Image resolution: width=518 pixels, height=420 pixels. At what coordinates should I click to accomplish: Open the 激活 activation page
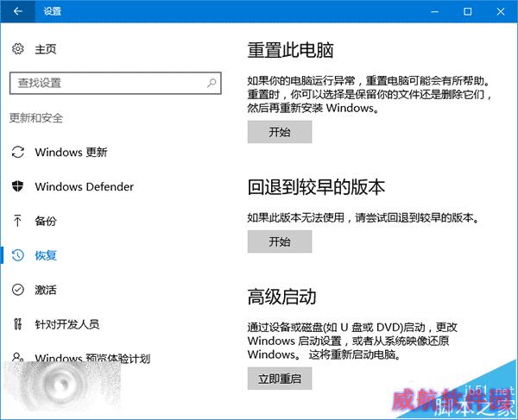point(46,290)
